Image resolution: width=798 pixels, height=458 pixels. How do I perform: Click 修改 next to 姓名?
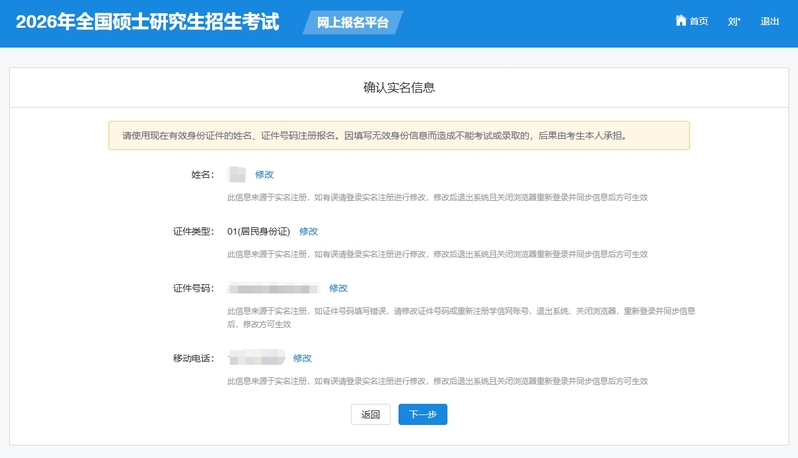(264, 174)
